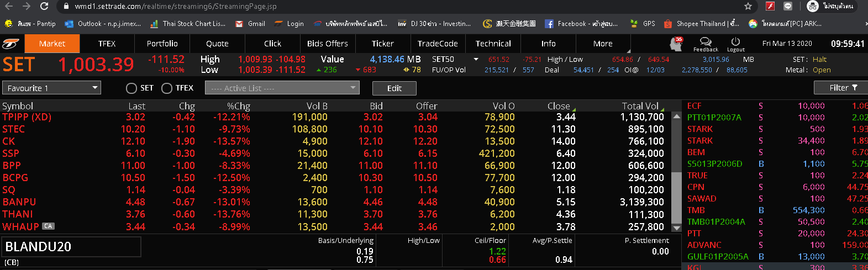The width and height of the screenshot is (868, 270).
Task: Click the browser forward arrow
Action: [27, 6]
